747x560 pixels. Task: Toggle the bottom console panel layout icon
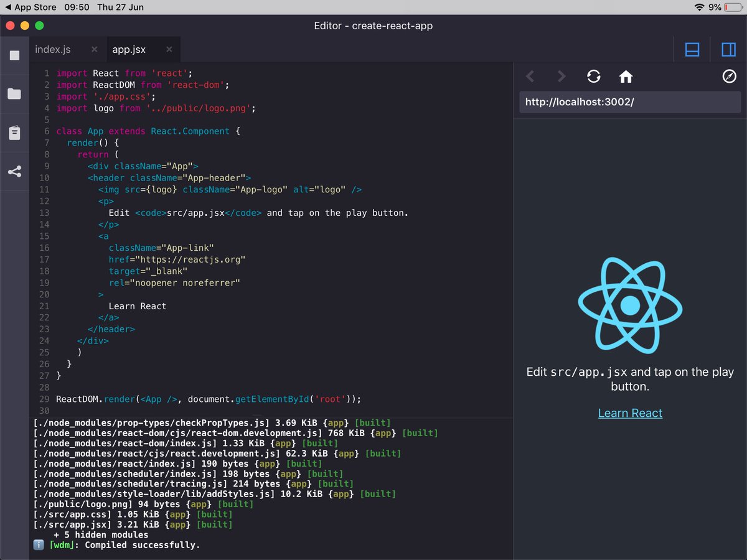coord(692,50)
